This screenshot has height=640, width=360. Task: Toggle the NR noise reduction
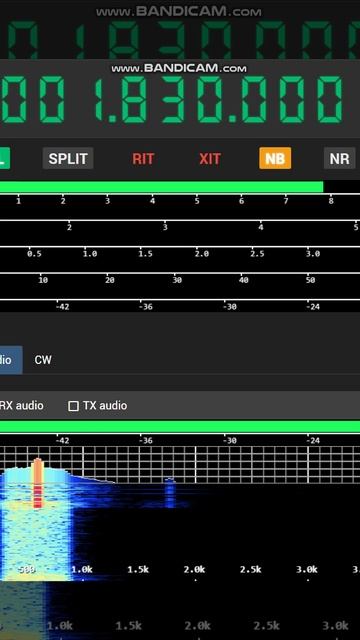339,158
